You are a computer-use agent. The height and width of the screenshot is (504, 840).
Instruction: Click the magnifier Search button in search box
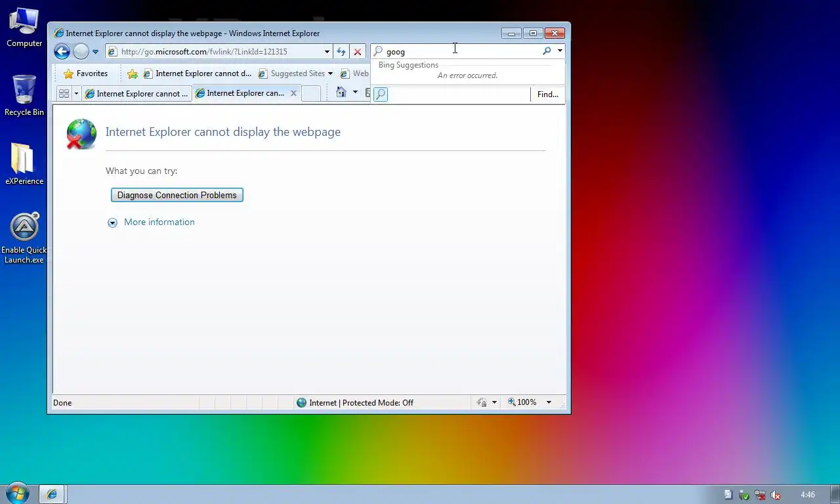click(547, 51)
